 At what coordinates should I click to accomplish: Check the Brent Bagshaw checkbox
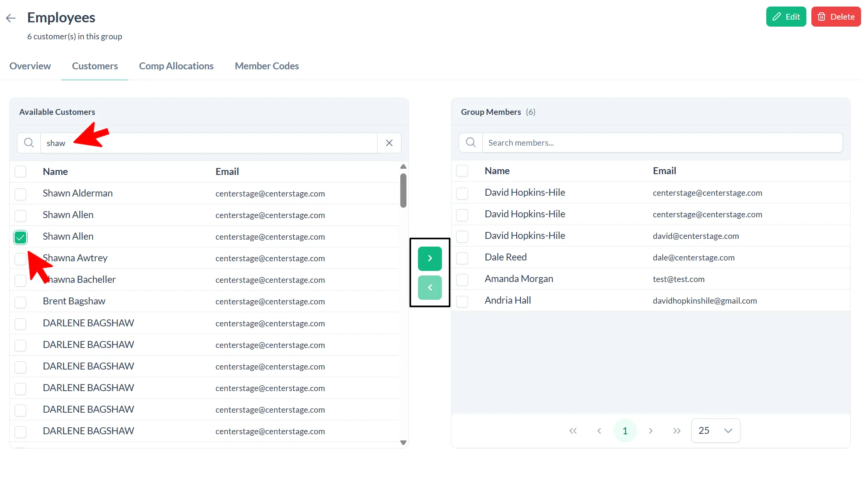20,302
